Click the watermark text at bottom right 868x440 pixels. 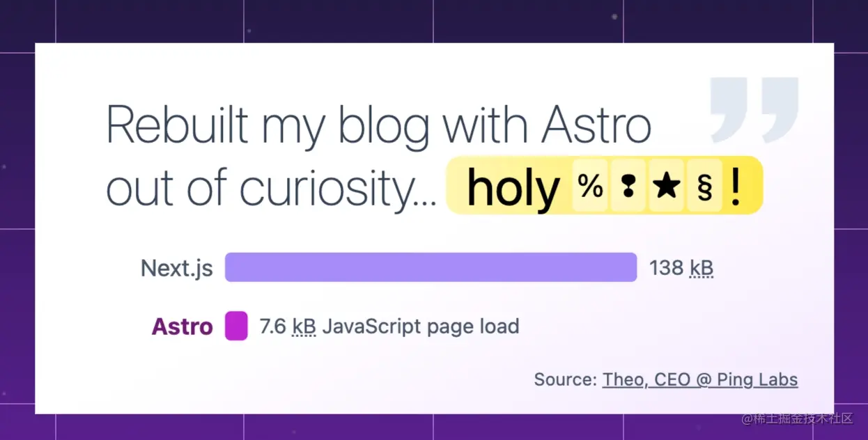tap(797, 418)
